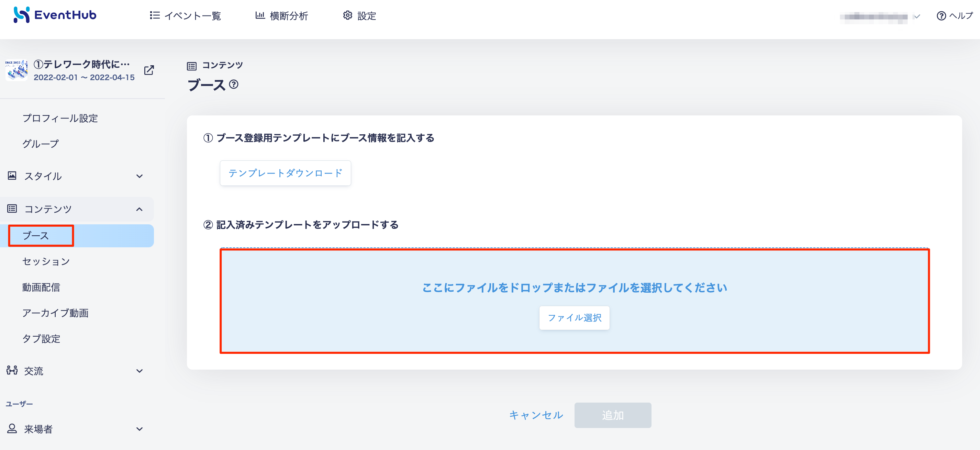This screenshot has height=450, width=980.
Task: Open the external link icon beside event title
Action: tap(149, 70)
